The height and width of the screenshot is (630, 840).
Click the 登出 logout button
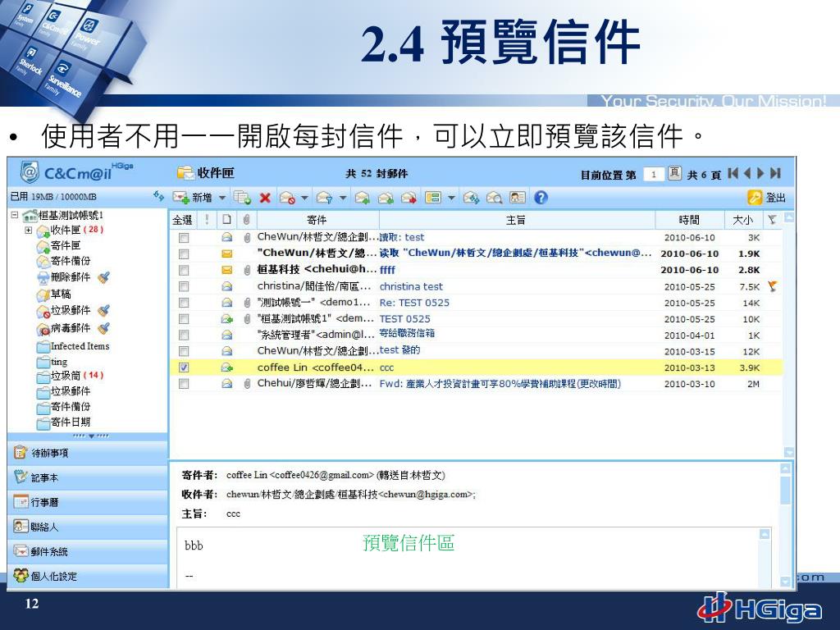pos(767,198)
